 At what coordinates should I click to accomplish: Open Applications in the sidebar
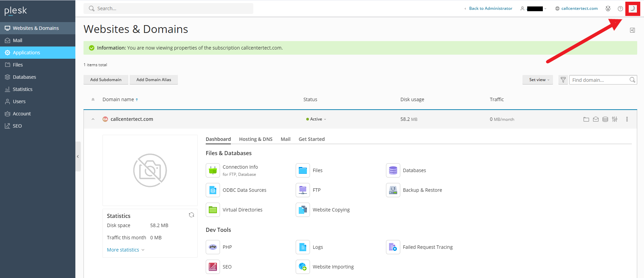26,53
